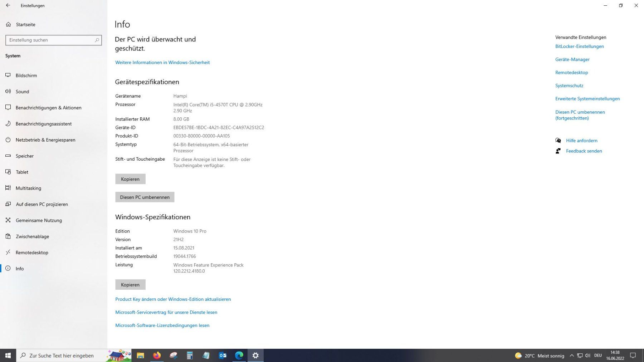644x362 pixels.
Task: Open Weitere Informationen in Windows-Sicherheit link
Action: click(x=162, y=63)
